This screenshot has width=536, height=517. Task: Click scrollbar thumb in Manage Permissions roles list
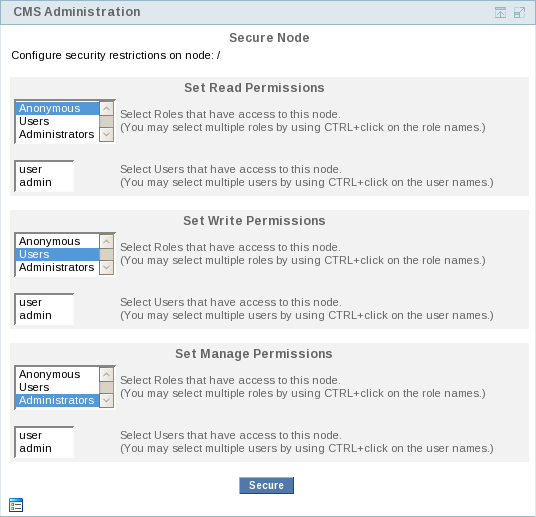[107, 387]
